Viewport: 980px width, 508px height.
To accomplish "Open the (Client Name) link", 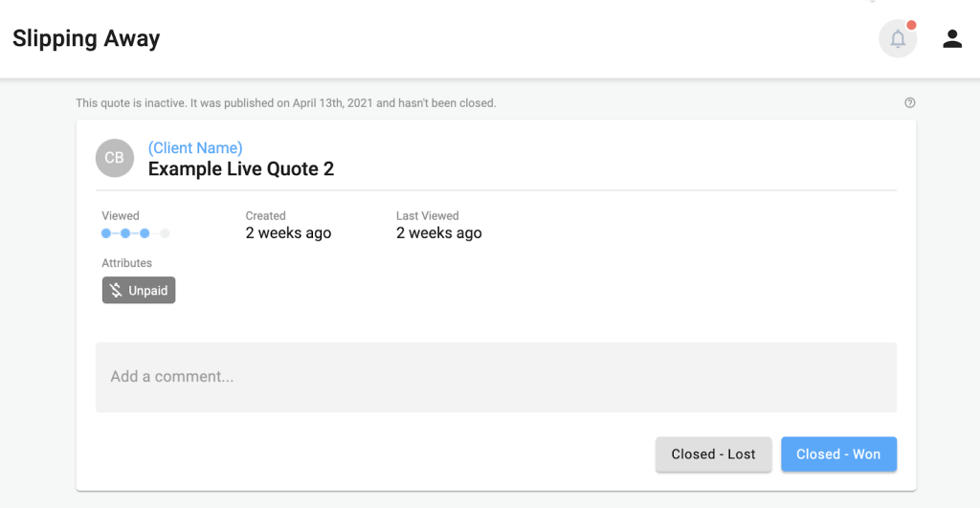I will coord(195,148).
